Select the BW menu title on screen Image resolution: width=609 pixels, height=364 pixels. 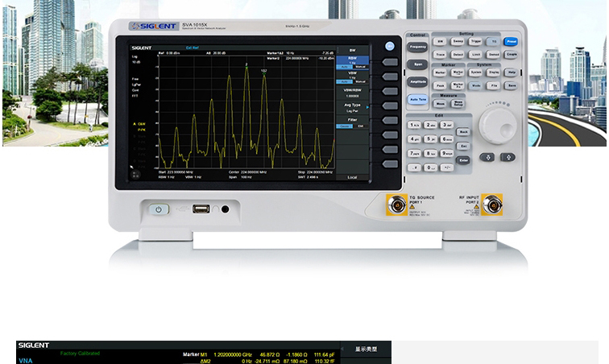click(x=352, y=49)
